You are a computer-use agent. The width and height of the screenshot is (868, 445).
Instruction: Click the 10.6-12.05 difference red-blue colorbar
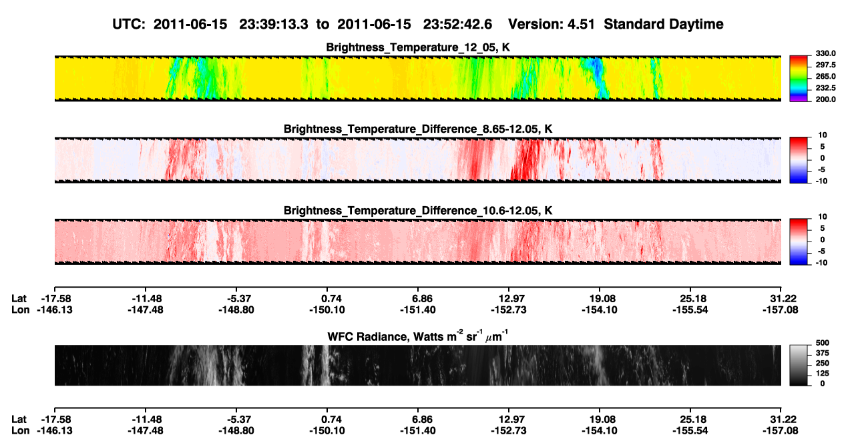[x=799, y=240]
